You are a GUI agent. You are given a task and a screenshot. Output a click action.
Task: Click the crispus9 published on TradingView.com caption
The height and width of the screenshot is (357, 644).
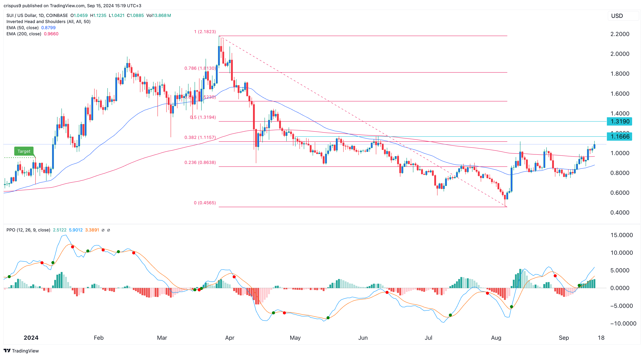coord(72,6)
